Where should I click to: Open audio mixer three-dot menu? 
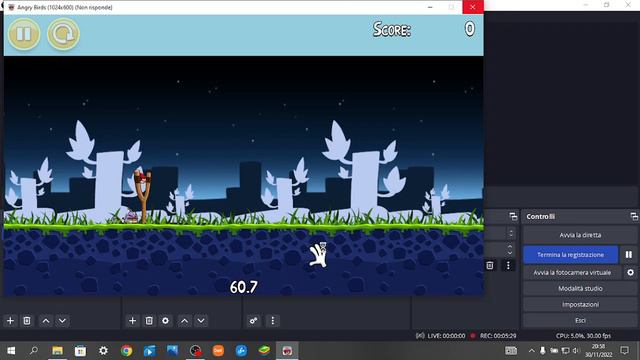[273, 321]
